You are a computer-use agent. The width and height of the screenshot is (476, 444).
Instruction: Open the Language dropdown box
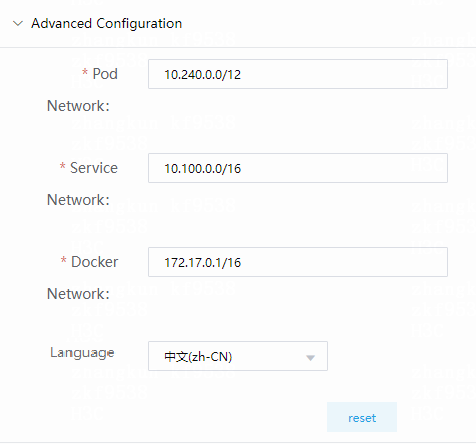point(238,356)
